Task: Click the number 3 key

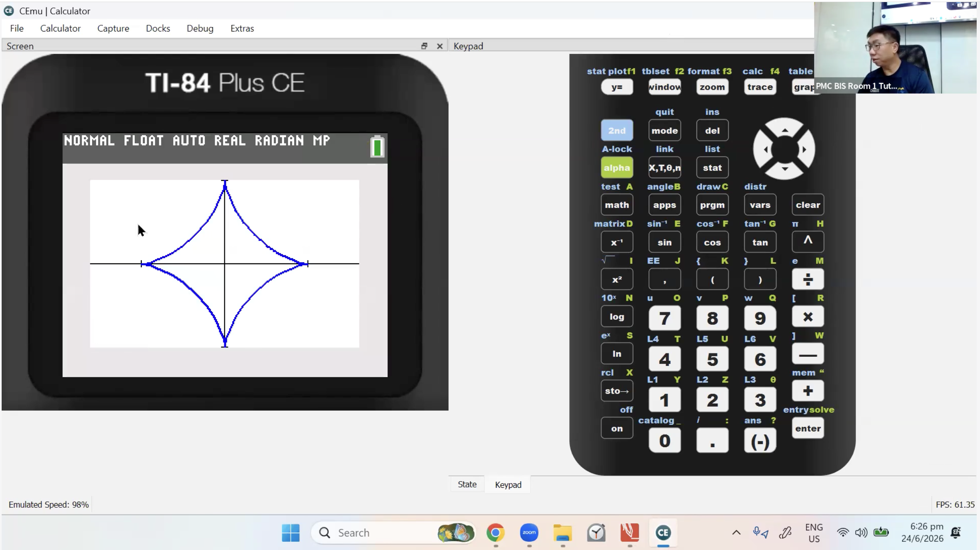Action: (x=760, y=400)
